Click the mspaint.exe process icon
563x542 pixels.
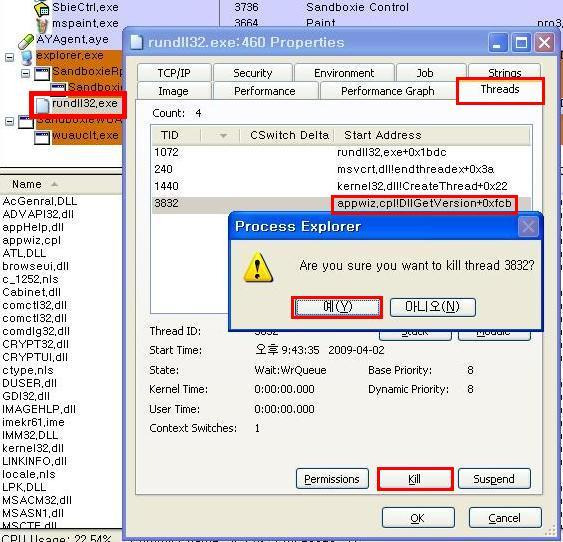(x=42, y=24)
